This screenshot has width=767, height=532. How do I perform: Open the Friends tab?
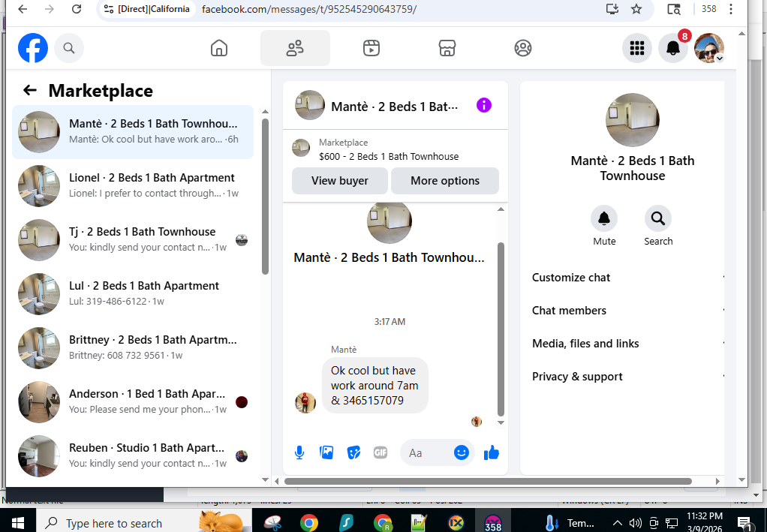point(295,48)
